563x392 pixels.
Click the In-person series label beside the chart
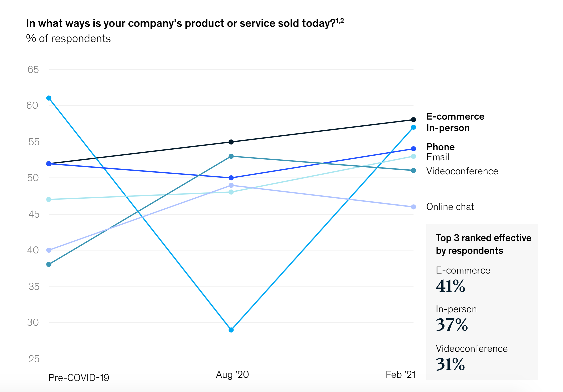[448, 128]
